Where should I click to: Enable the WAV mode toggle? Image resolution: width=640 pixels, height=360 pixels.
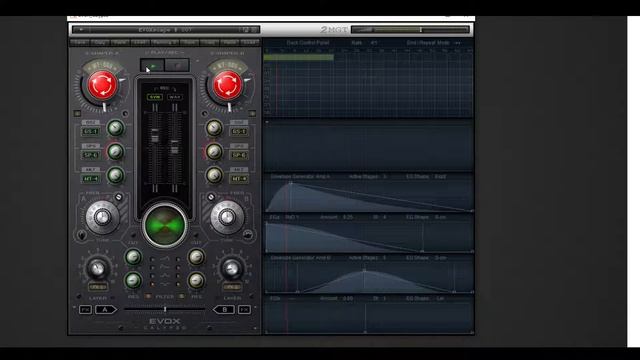click(175, 97)
